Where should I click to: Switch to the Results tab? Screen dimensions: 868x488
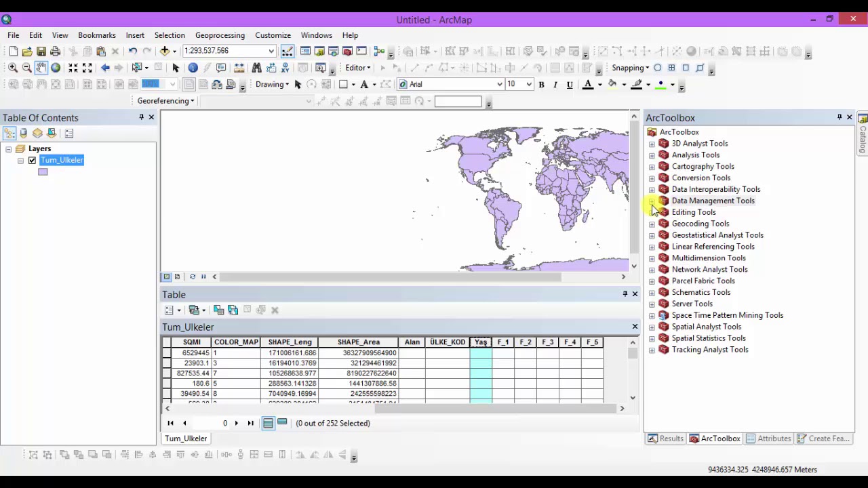[x=665, y=439]
